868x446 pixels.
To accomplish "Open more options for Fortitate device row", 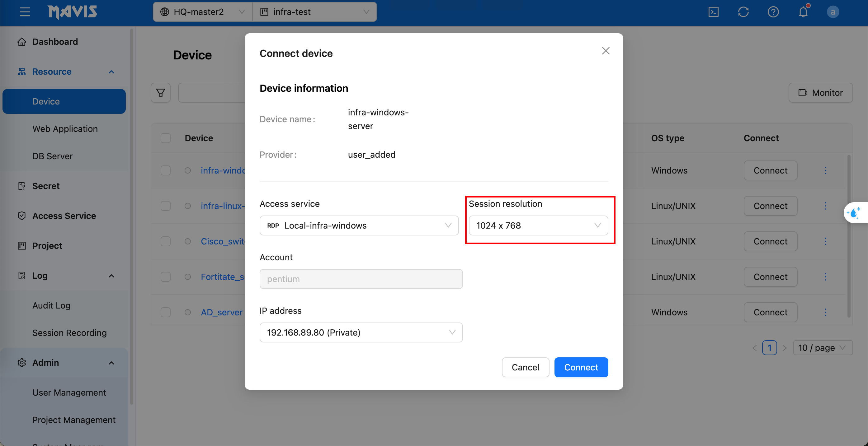I will click(825, 277).
